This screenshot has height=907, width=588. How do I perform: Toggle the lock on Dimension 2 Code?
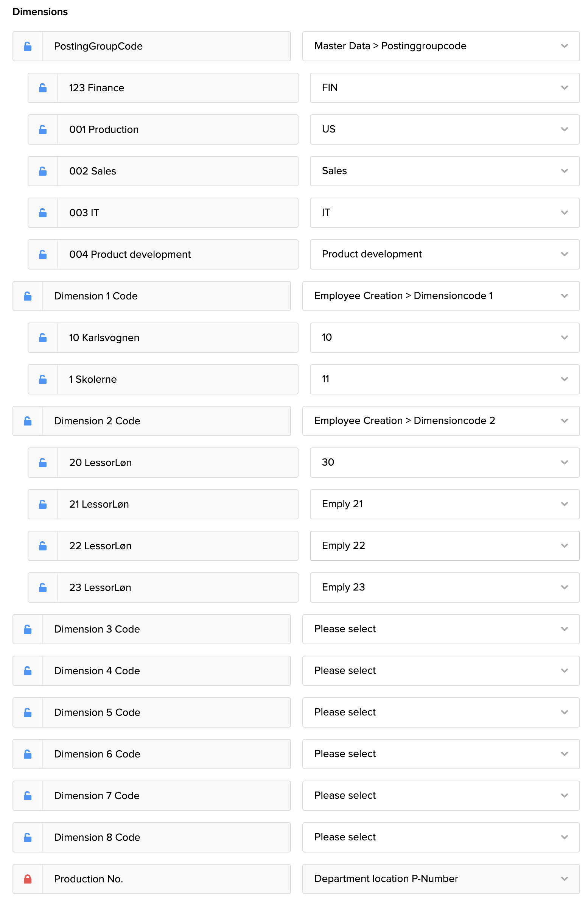click(28, 421)
